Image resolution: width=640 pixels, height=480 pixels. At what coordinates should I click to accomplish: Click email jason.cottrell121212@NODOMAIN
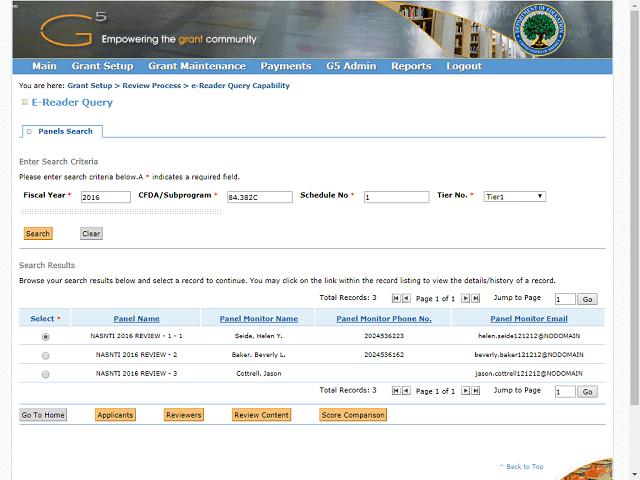click(x=529, y=373)
